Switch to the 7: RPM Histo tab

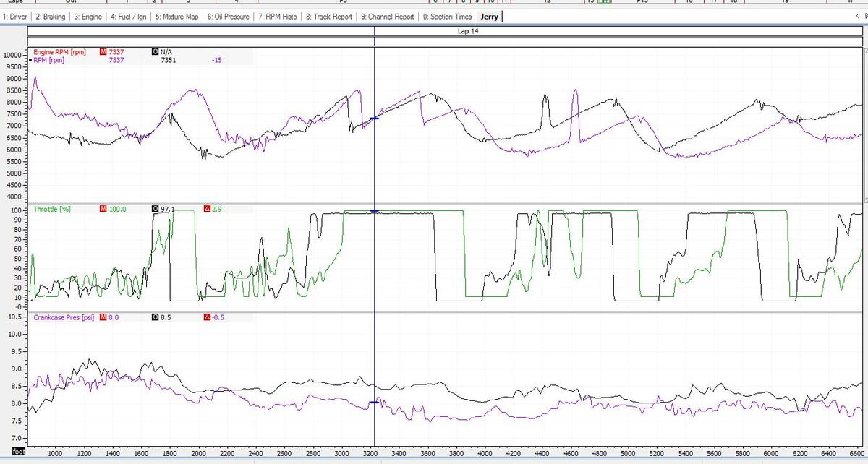pyautogui.click(x=278, y=17)
